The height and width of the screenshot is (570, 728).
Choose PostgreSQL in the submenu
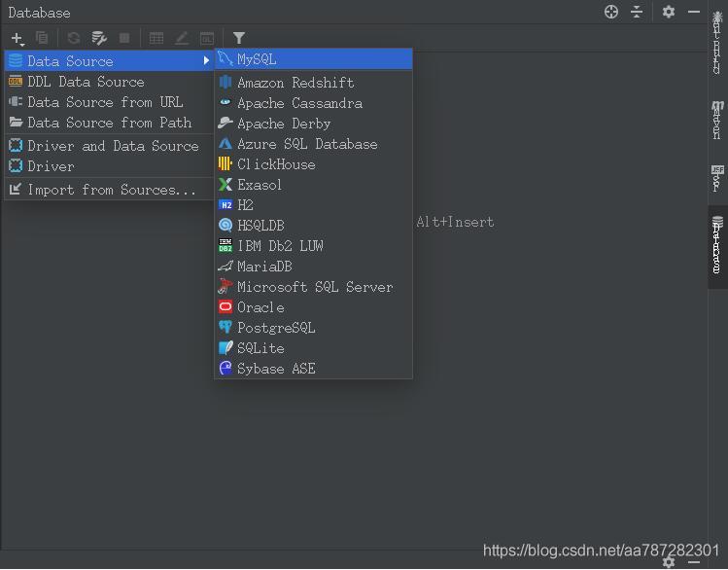[276, 328]
